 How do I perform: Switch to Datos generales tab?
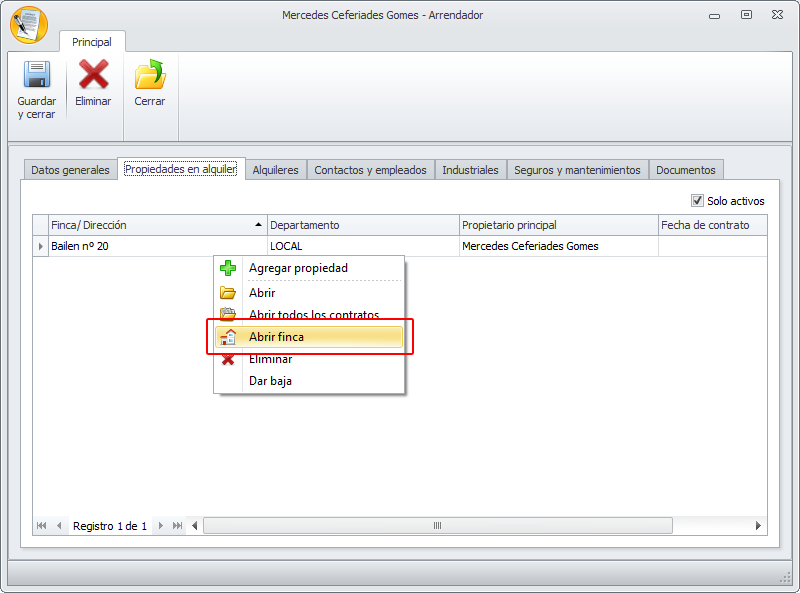coord(70,170)
